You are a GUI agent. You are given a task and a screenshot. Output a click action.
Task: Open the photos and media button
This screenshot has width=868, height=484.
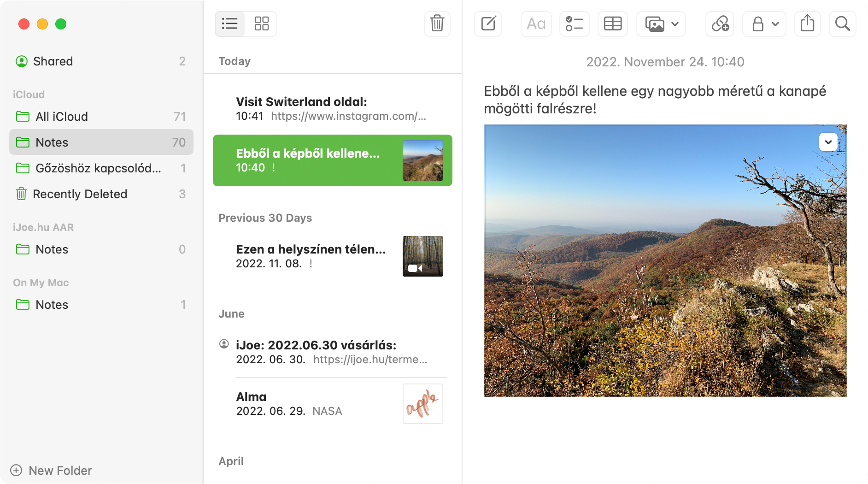[655, 24]
